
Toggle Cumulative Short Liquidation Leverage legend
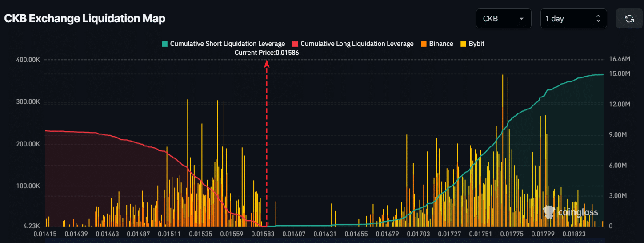pyautogui.click(x=224, y=44)
